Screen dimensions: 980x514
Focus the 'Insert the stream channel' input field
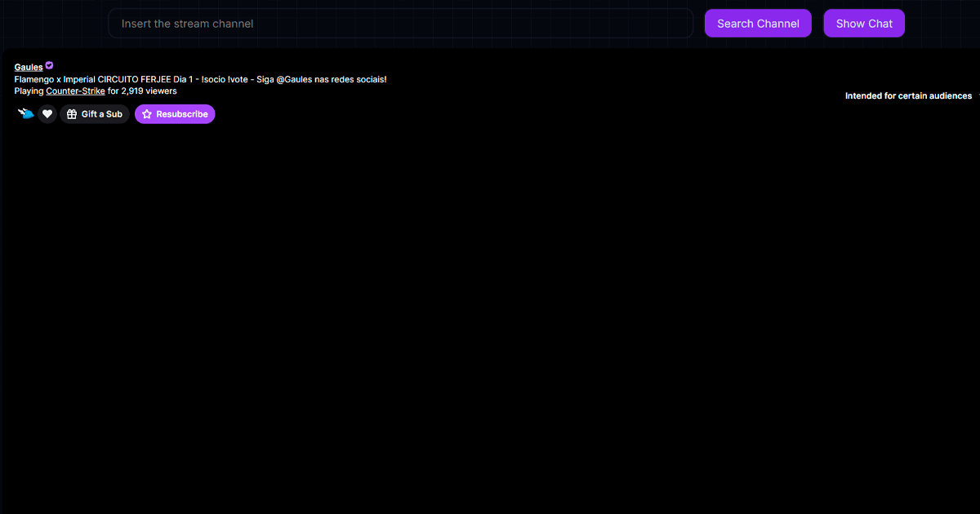400,24
